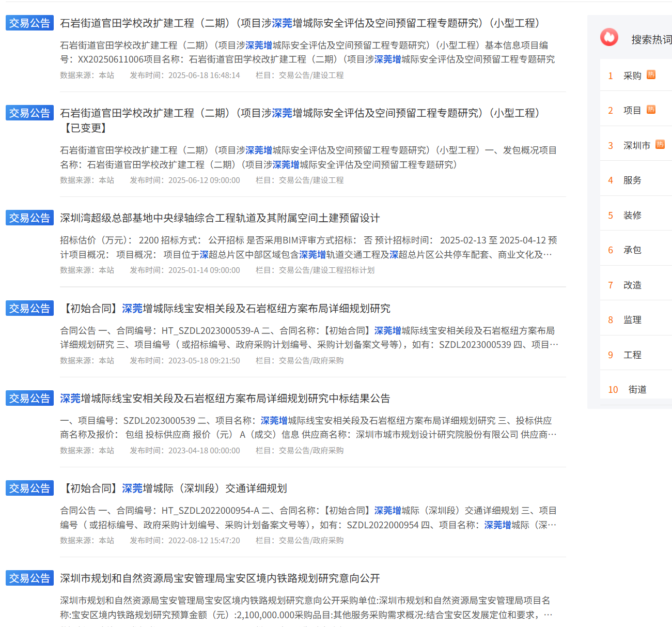This screenshot has width=672, height=627.
Task: Click the 交易公告 tag of the 2025-06-18 result
Action: tap(29, 23)
